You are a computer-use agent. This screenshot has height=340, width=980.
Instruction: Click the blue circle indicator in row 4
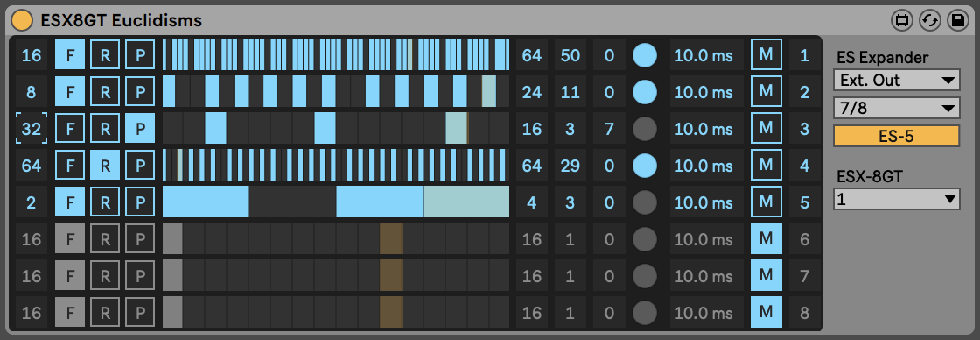pos(645,166)
